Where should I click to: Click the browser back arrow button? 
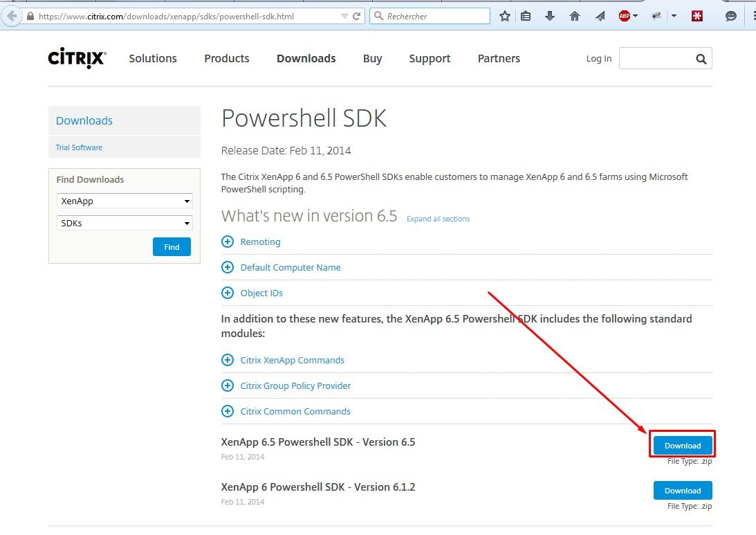(x=10, y=16)
